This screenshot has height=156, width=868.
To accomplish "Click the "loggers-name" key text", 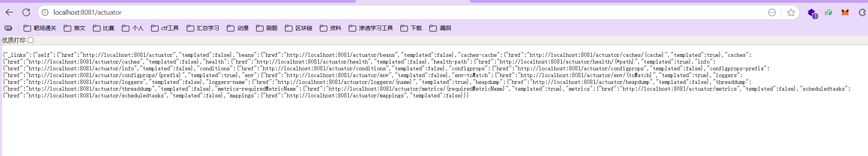I will point(226,82).
